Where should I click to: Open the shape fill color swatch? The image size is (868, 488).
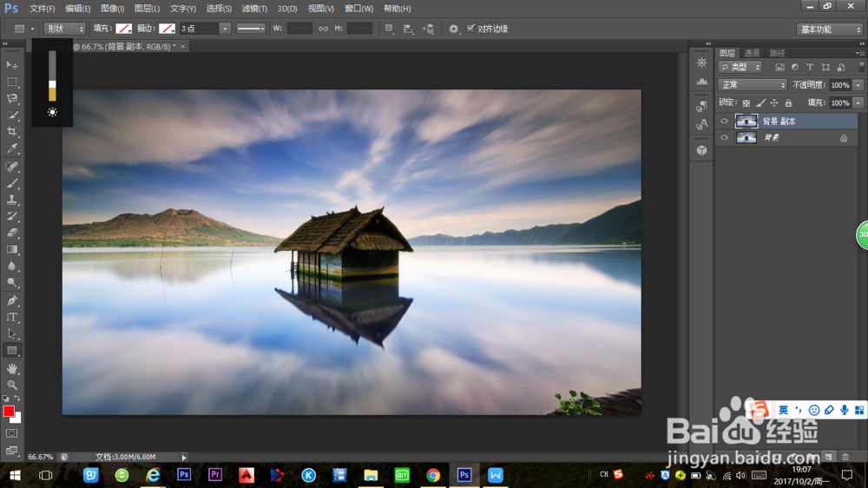click(123, 29)
